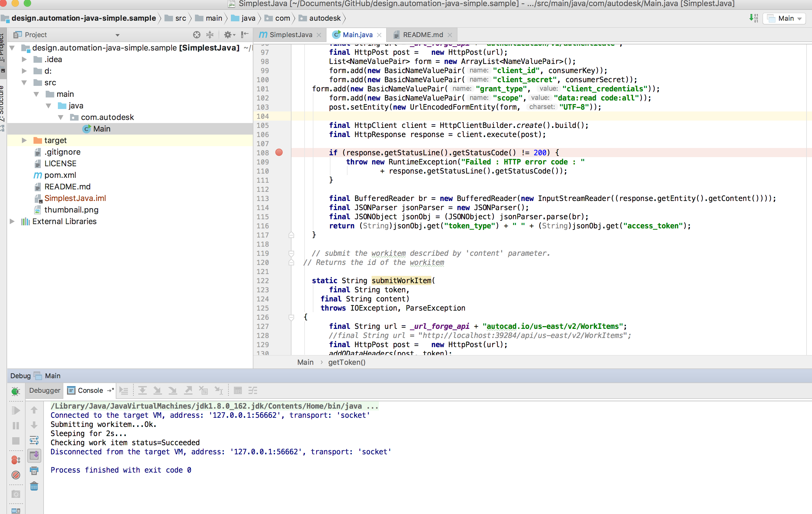
Task: Open the Main run configuration dropdown
Action: [x=784, y=18]
